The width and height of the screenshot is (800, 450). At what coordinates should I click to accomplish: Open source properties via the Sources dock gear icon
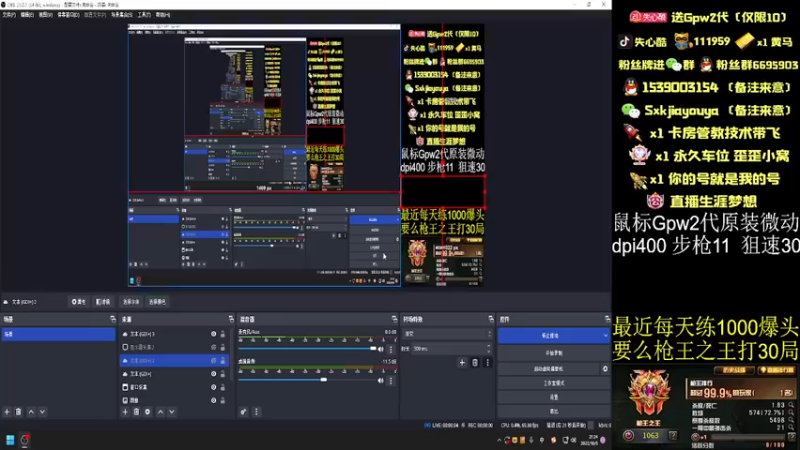point(147,412)
